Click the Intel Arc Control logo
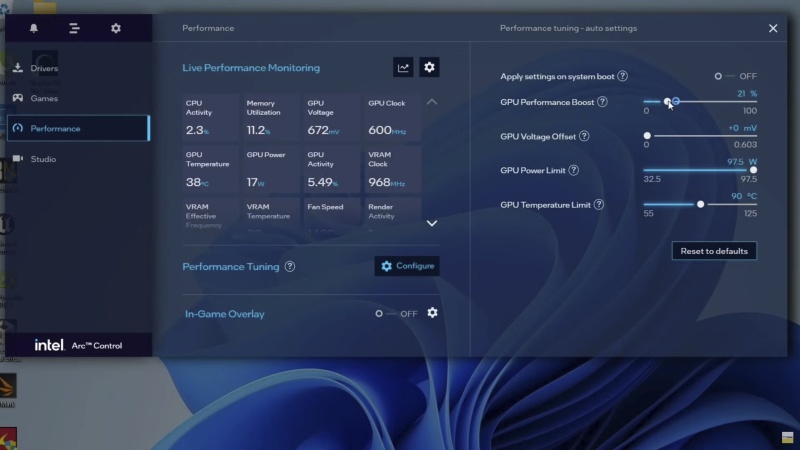Screen dimensions: 800x450 tap(79, 345)
